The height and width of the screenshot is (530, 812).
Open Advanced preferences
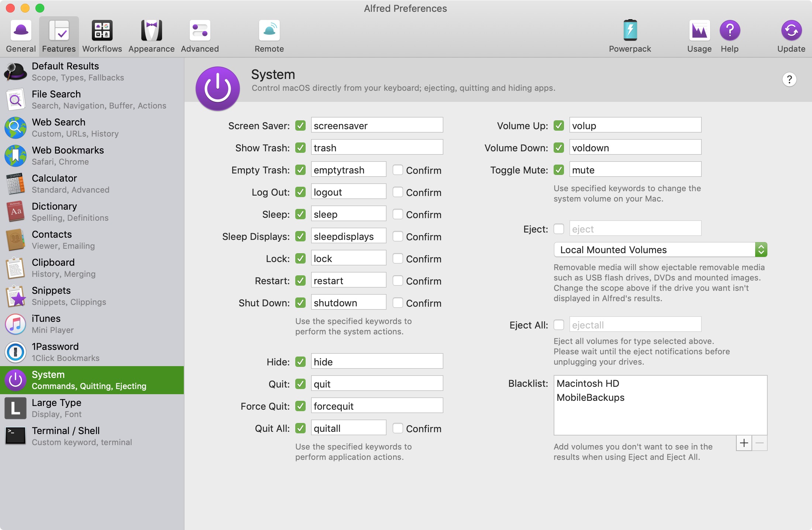(200, 36)
